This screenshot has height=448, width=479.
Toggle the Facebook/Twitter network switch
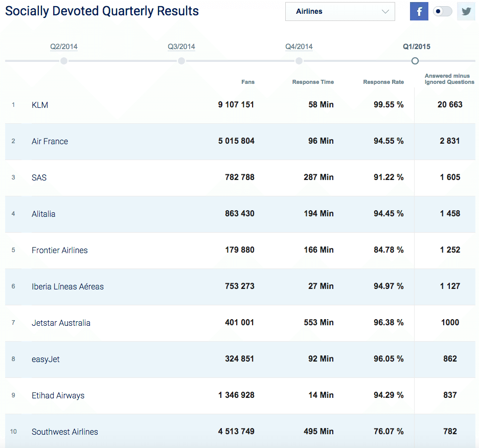(442, 11)
